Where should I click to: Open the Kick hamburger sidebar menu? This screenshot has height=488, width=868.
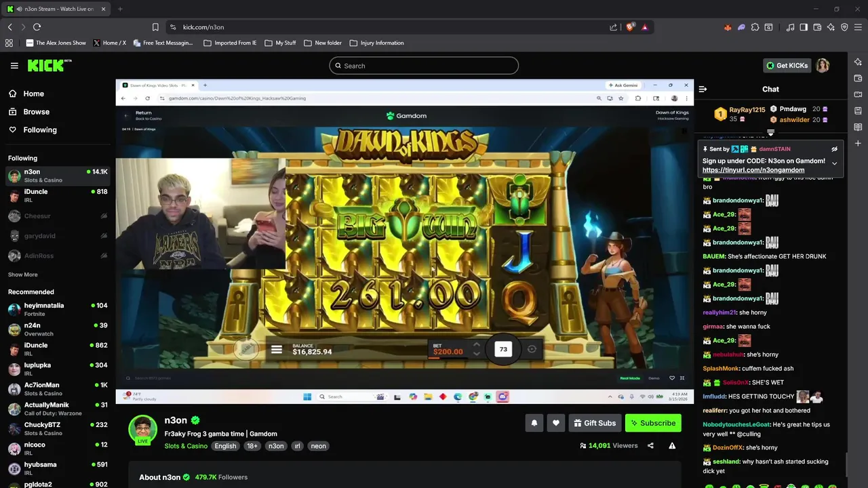pos(14,66)
